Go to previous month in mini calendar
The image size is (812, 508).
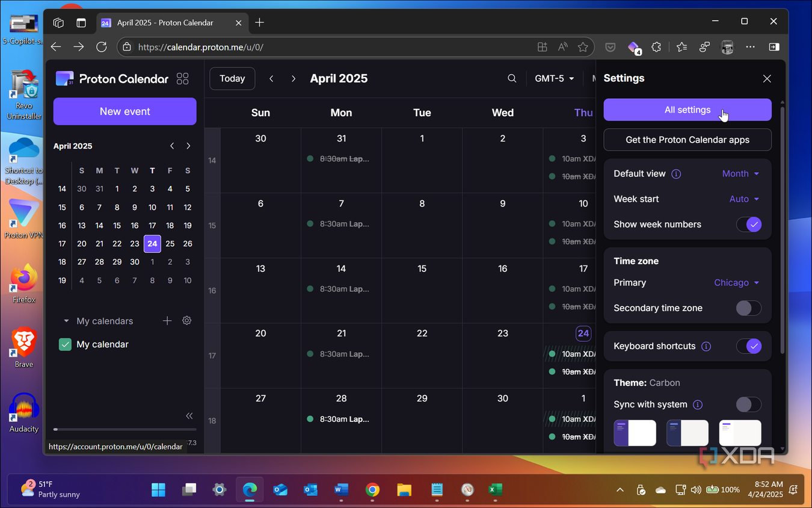172,146
